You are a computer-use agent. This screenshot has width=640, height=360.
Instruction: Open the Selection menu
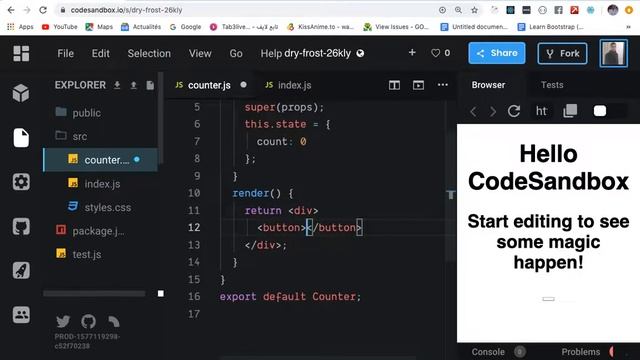[x=149, y=53]
